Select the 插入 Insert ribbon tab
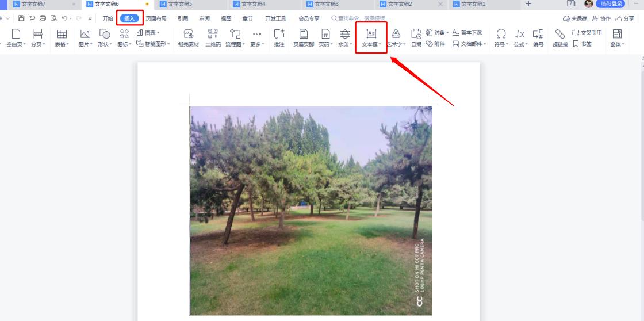This screenshot has width=644, height=321. click(129, 18)
